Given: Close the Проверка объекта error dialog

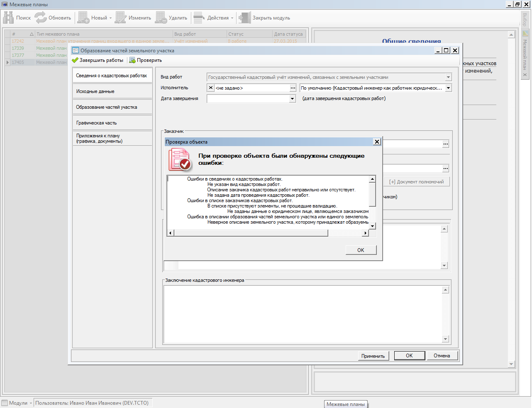Looking at the screenshot, I should point(377,142).
